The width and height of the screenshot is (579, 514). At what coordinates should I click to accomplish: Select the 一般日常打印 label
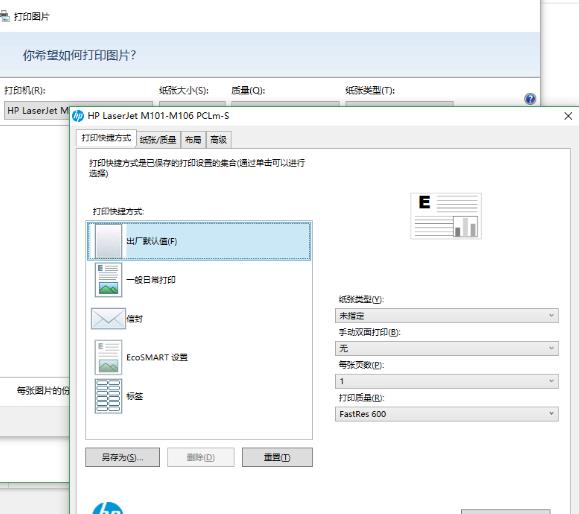151,280
